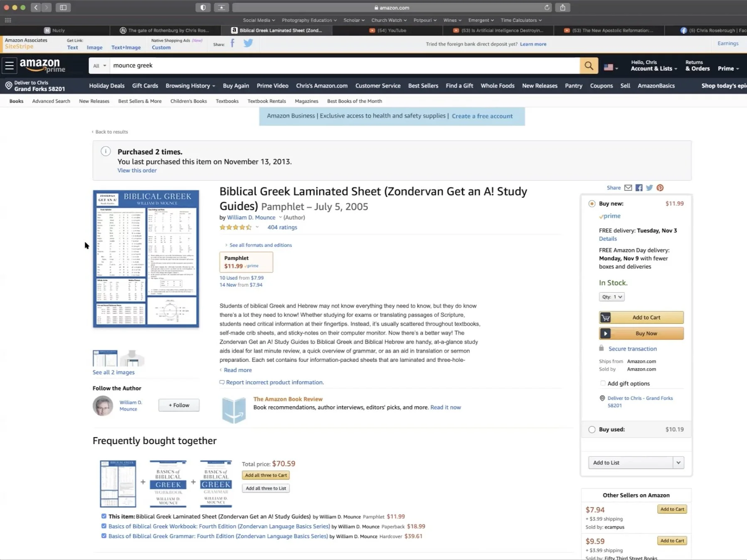Click Twitter icon beside product Share
Viewport: 747px width, 560px height.
(649, 188)
